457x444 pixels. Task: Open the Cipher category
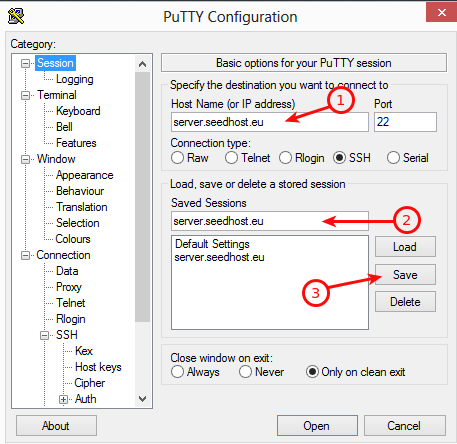click(x=90, y=383)
